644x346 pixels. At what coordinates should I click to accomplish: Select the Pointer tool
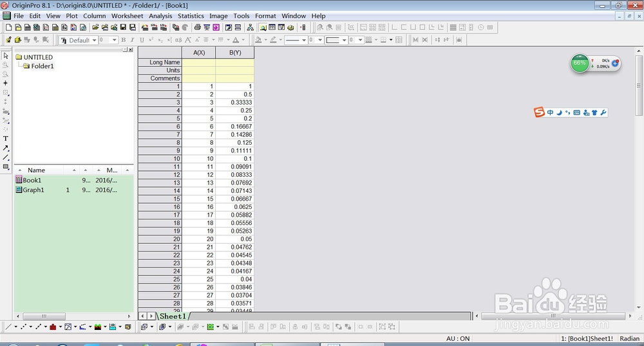(5, 55)
